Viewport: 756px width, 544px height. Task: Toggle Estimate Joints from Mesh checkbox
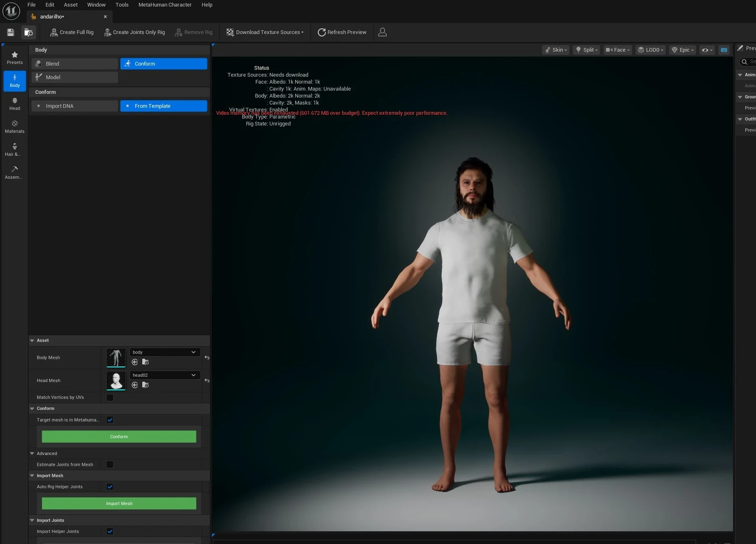[x=110, y=465]
